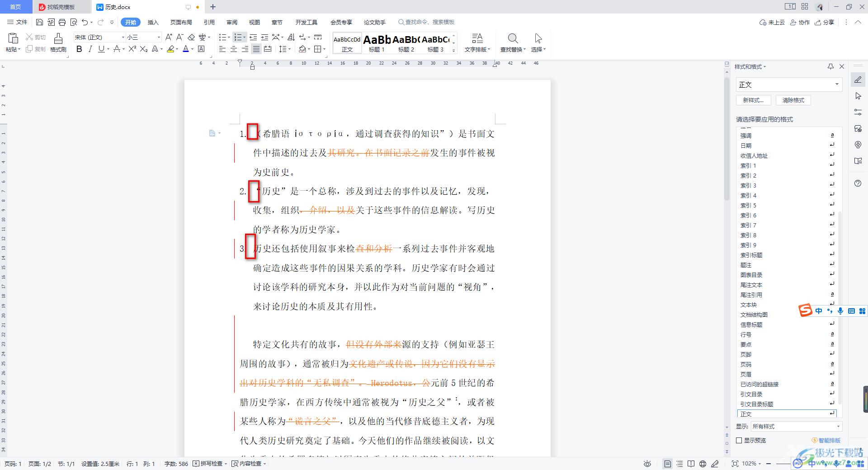Click the Print icon in quick access toolbar

(62, 22)
